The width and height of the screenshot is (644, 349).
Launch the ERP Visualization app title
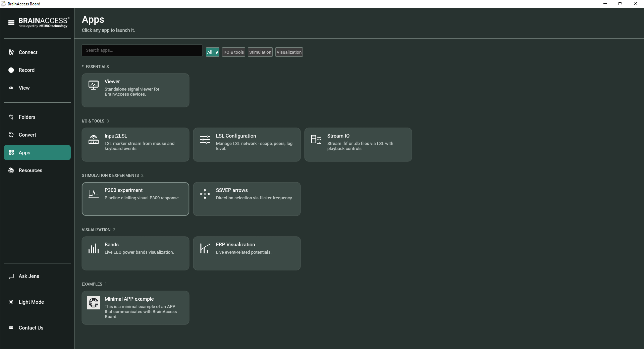point(235,245)
